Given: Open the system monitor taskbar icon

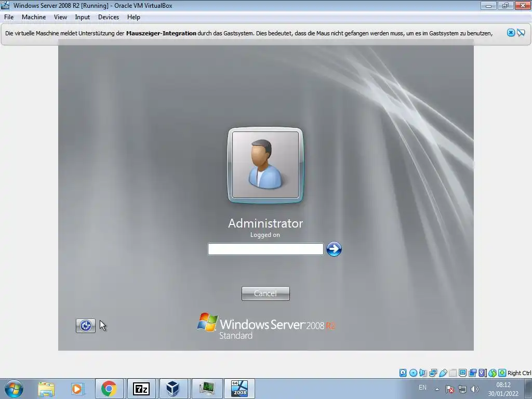Looking at the screenshot, I should [x=207, y=389].
